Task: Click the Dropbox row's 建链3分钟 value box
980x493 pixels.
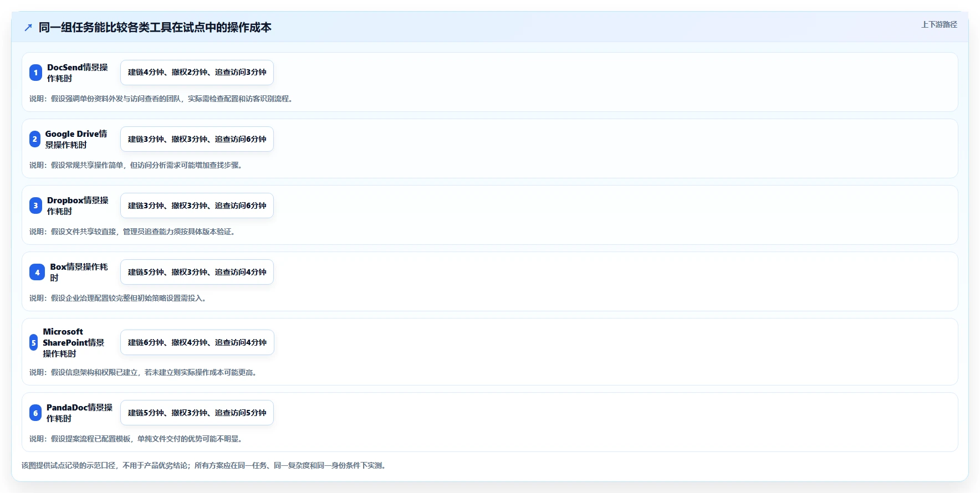Action: coord(197,206)
